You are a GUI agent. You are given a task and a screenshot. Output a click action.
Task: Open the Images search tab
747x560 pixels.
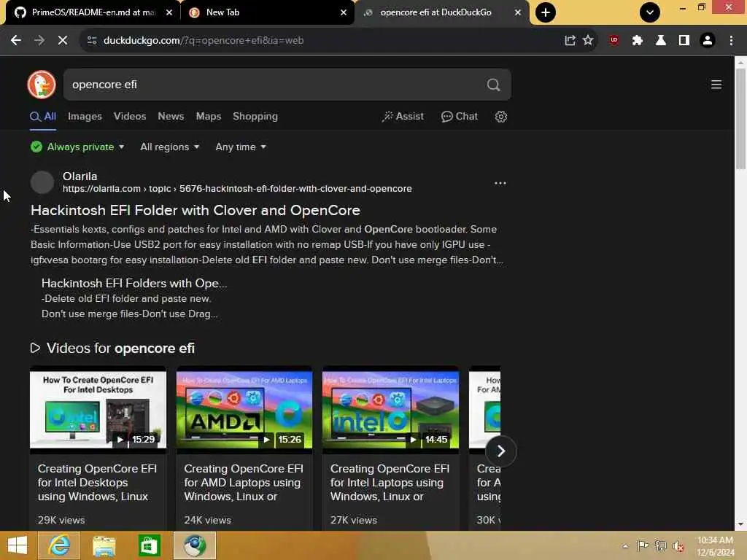(85, 116)
